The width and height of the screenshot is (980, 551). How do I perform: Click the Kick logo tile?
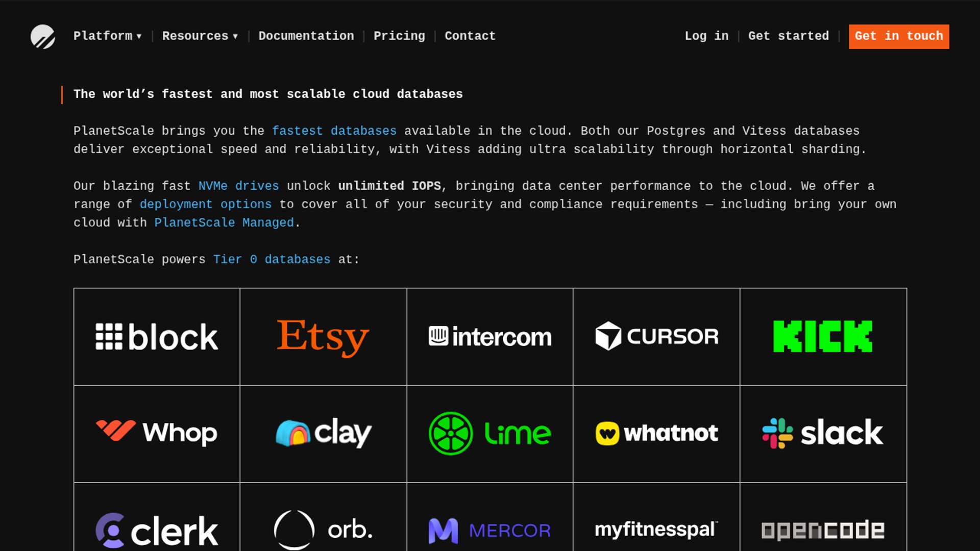(823, 337)
